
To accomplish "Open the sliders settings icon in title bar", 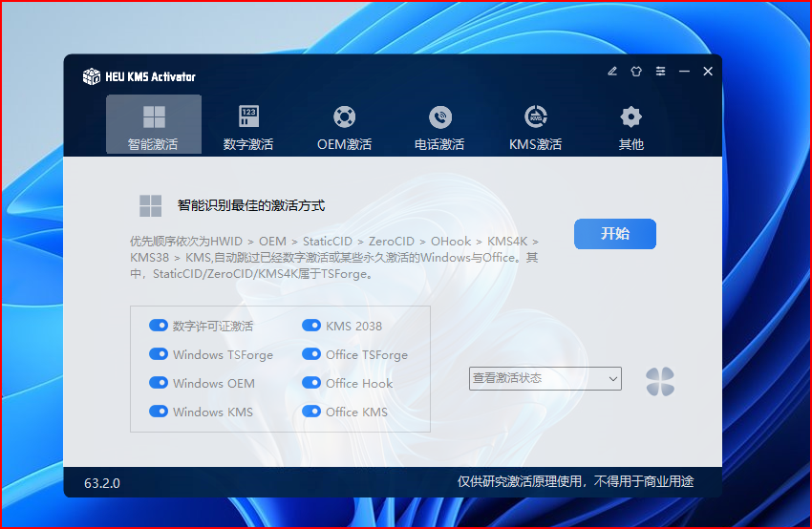I will 660,72.
